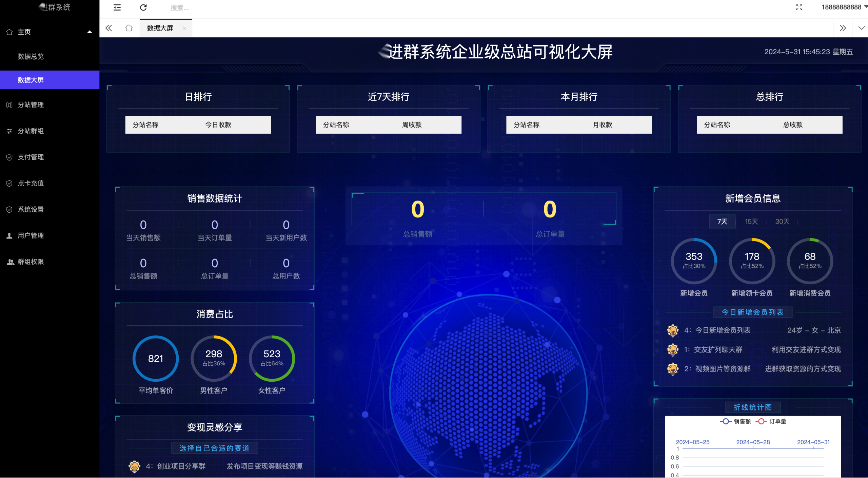The width and height of the screenshot is (868, 478).
Task: Collapse the sidebar menu toggle icon
Action: [117, 7]
